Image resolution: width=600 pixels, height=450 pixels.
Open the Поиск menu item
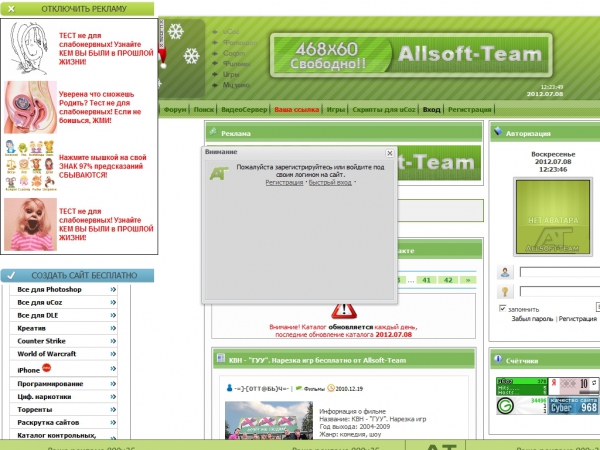204,109
